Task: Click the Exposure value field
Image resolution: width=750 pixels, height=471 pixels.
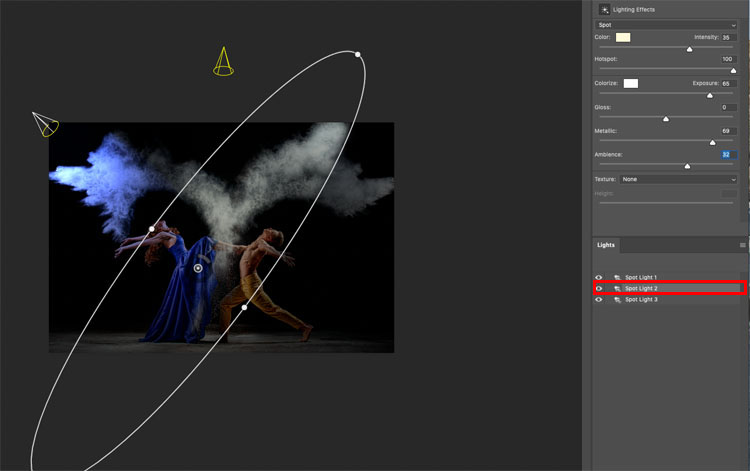Action: pyautogui.click(x=729, y=83)
